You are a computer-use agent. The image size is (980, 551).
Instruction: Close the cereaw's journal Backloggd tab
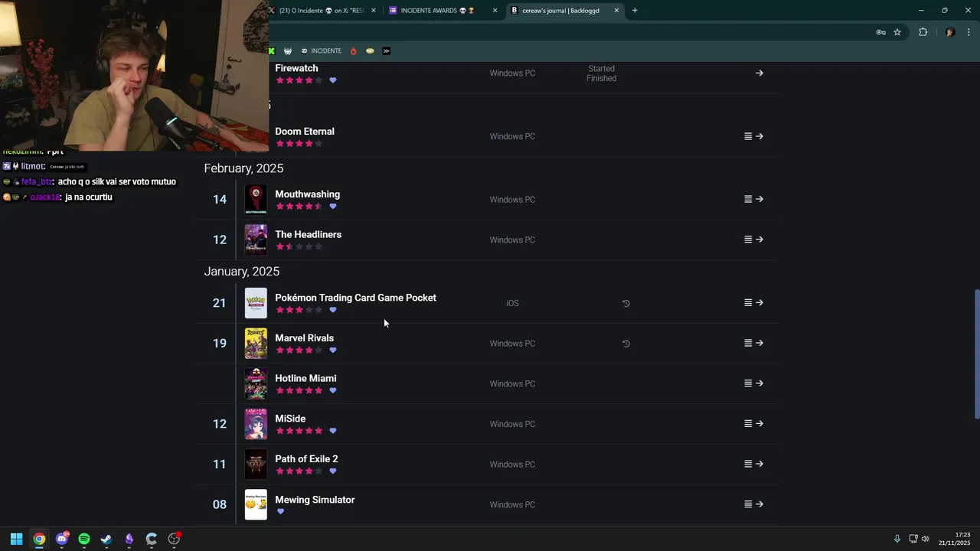pos(616,11)
